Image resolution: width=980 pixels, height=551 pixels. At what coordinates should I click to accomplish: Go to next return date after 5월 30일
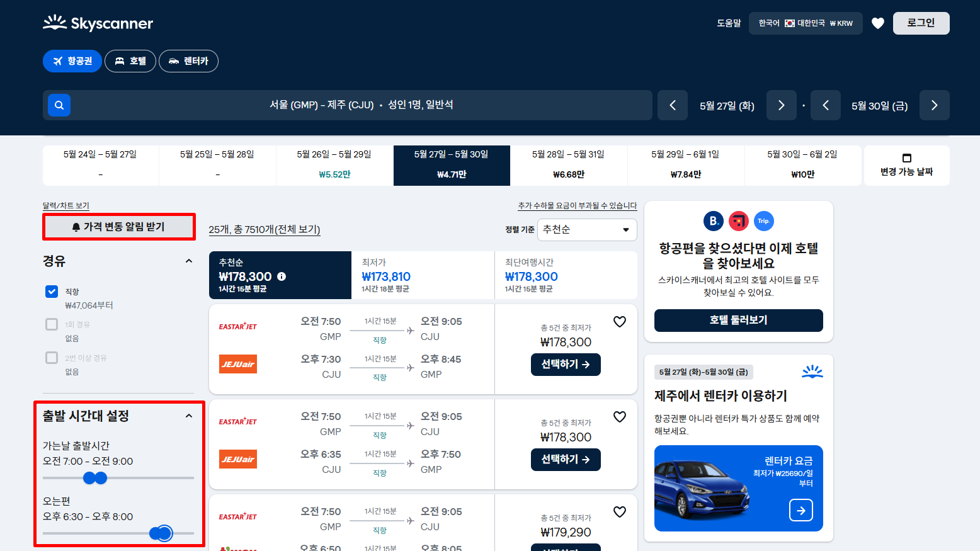click(935, 105)
